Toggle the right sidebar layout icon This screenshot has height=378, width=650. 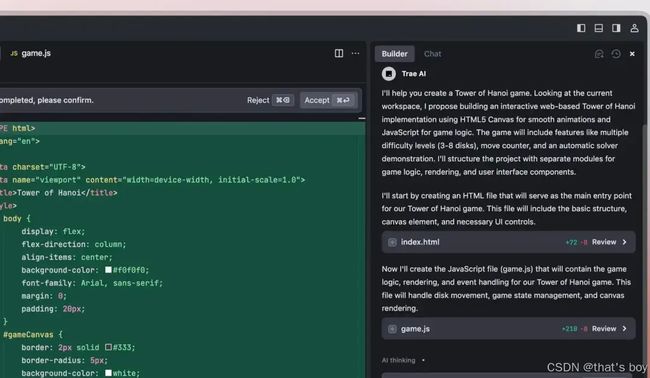pyautogui.click(x=616, y=28)
